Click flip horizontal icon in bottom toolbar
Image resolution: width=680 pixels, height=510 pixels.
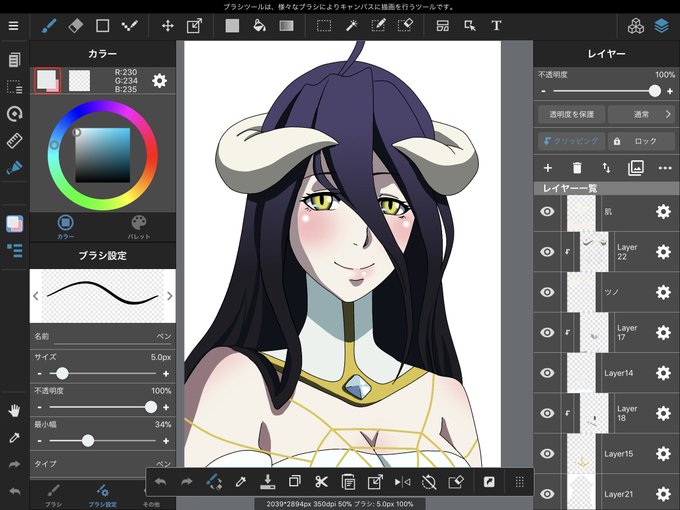click(x=402, y=482)
